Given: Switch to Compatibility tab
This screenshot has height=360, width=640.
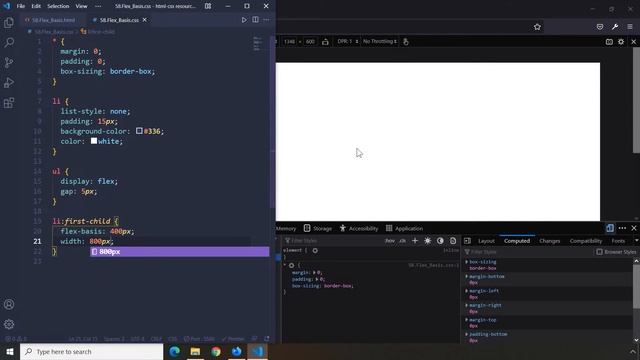Looking at the screenshot, I should [586, 241].
